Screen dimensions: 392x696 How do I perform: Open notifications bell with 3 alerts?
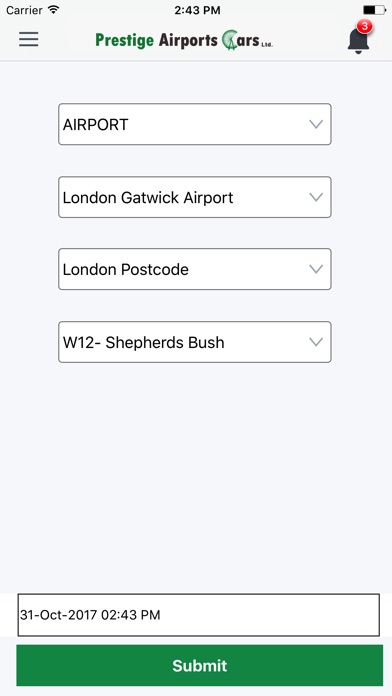pyautogui.click(x=358, y=40)
